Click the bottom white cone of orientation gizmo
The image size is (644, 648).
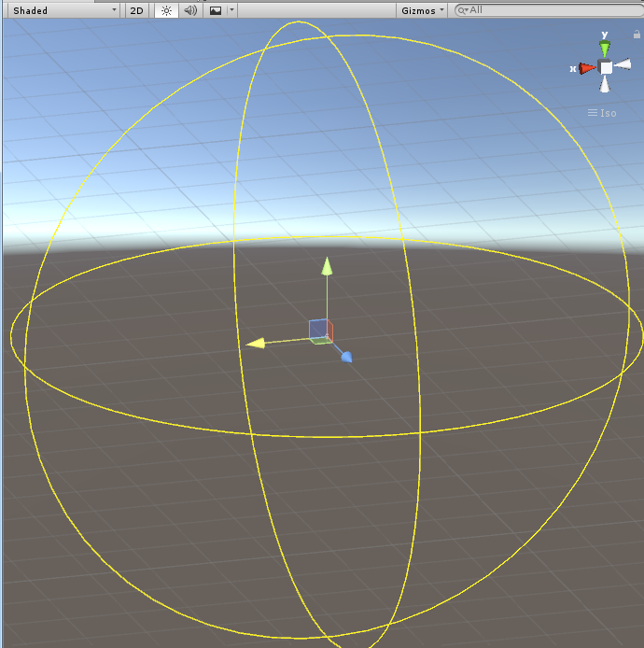click(605, 84)
